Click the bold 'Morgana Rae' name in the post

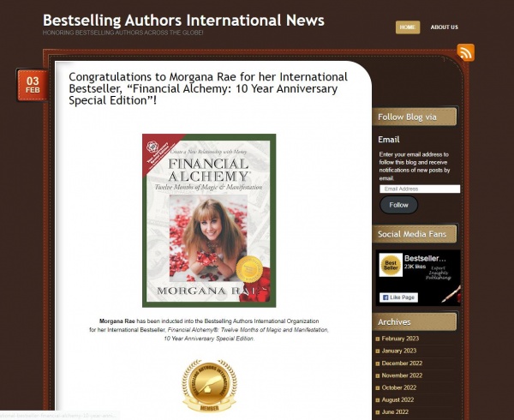tap(117, 321)
